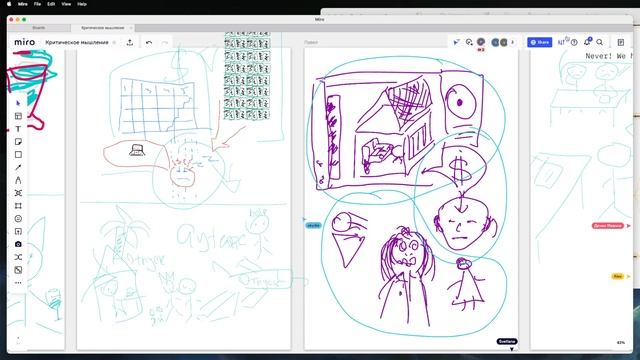Screen dimensions: 640x360
Task: Open the notes panel icon
Action: (621, 42)
